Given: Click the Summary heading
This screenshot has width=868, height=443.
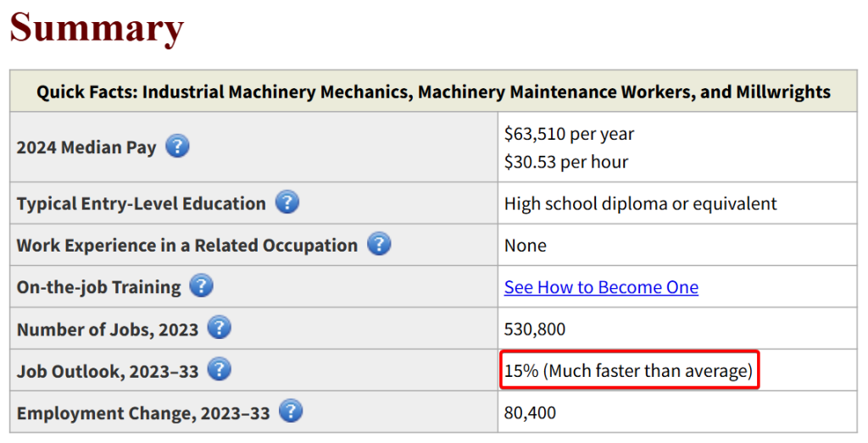Looking at the screenshot, I should coord(97,28).
